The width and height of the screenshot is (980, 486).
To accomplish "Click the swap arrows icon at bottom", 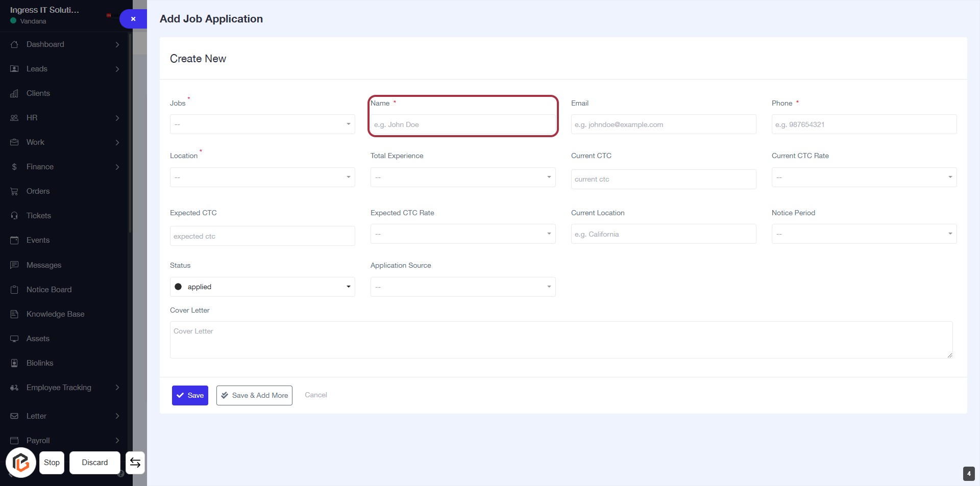I will pyautogui.click(x=135, y=463).
